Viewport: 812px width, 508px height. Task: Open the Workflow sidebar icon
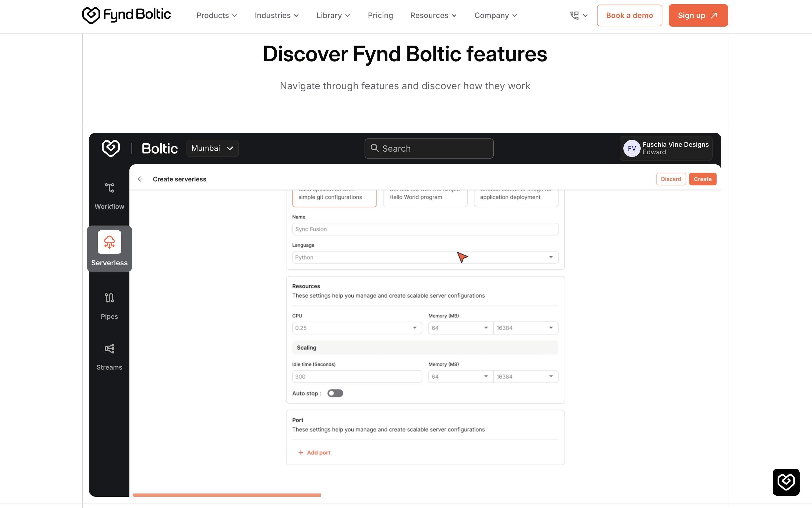tap(109, 188)
